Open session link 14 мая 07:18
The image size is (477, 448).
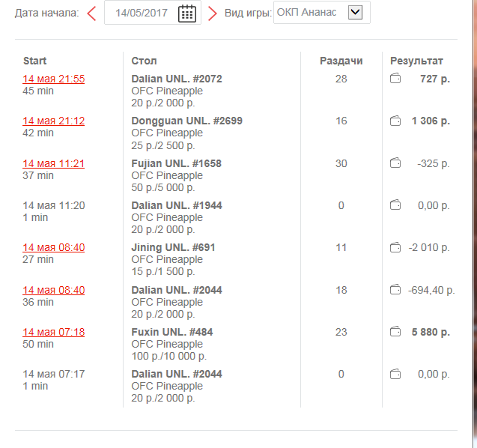[x=54, y=332]
